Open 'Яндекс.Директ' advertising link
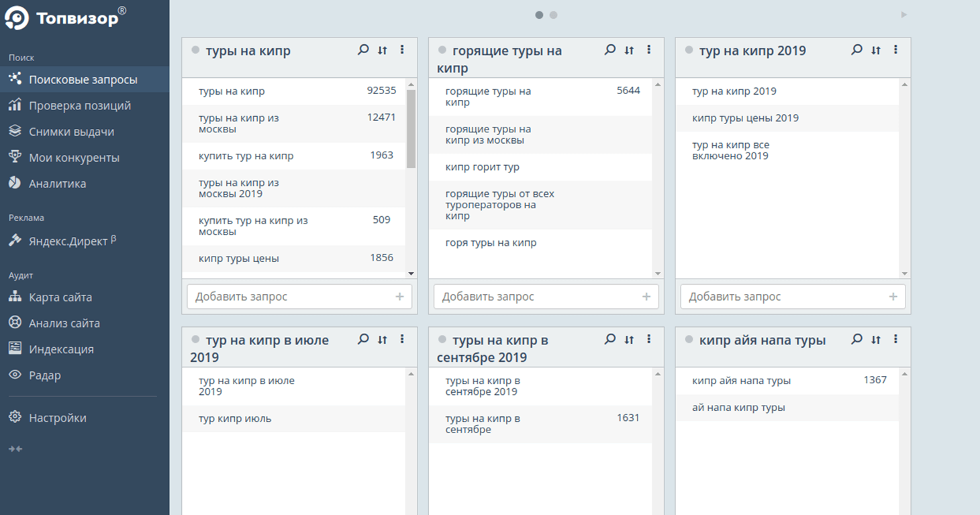Screen dimensions: 980x515 coord(68,241)
